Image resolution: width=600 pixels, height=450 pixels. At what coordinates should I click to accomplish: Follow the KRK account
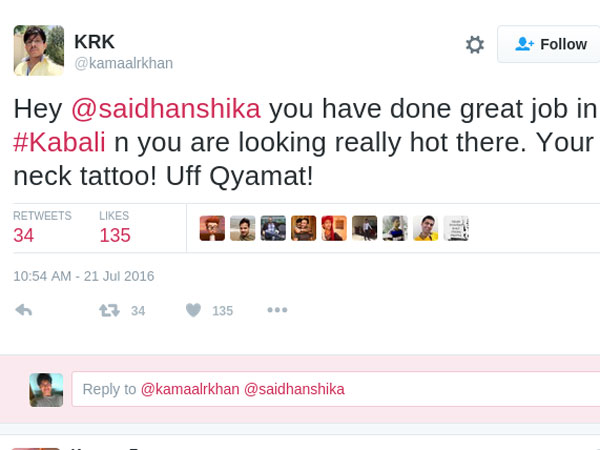(x=550, y=44)
